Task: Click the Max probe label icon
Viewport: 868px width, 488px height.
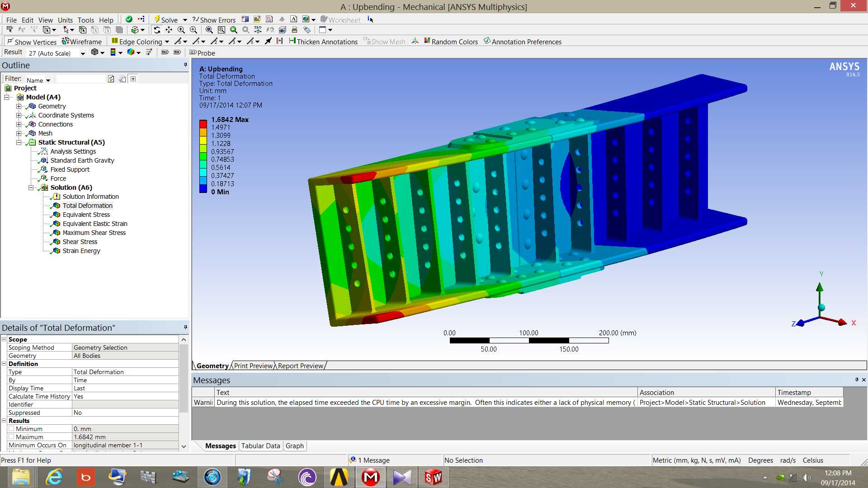Action: point(165,52)
